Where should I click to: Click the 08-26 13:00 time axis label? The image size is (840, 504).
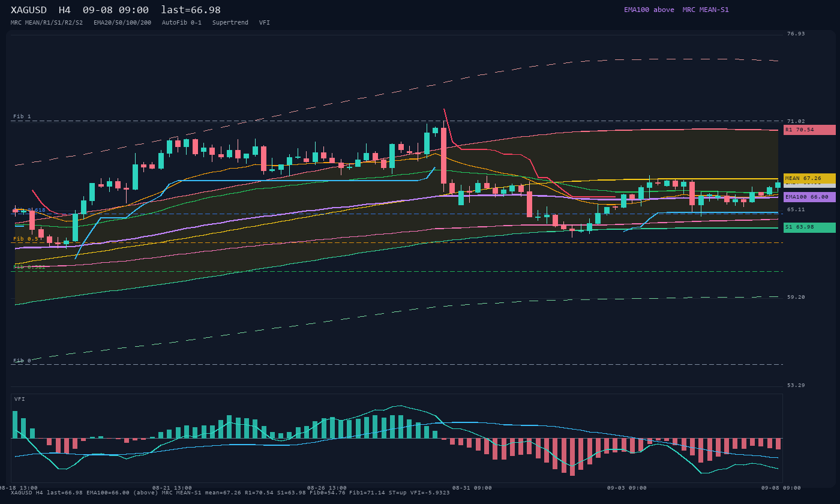click(x=327, y=488)
